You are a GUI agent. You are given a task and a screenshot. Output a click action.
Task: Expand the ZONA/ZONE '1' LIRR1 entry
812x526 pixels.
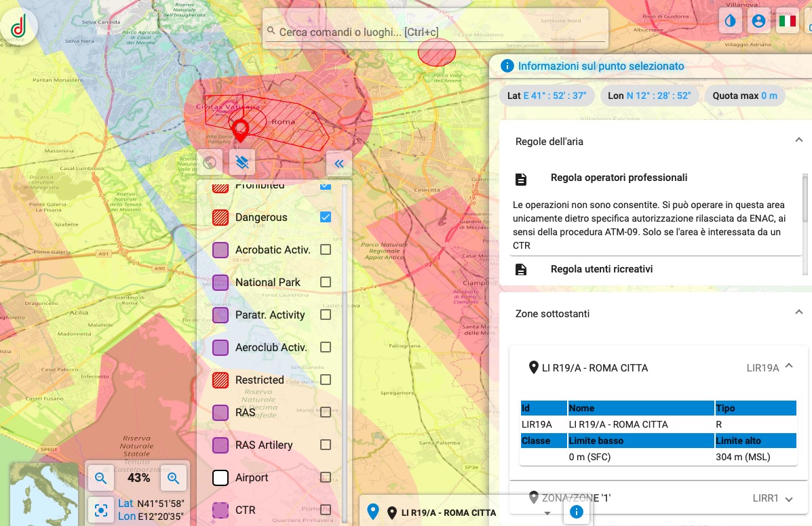(789, 499)
